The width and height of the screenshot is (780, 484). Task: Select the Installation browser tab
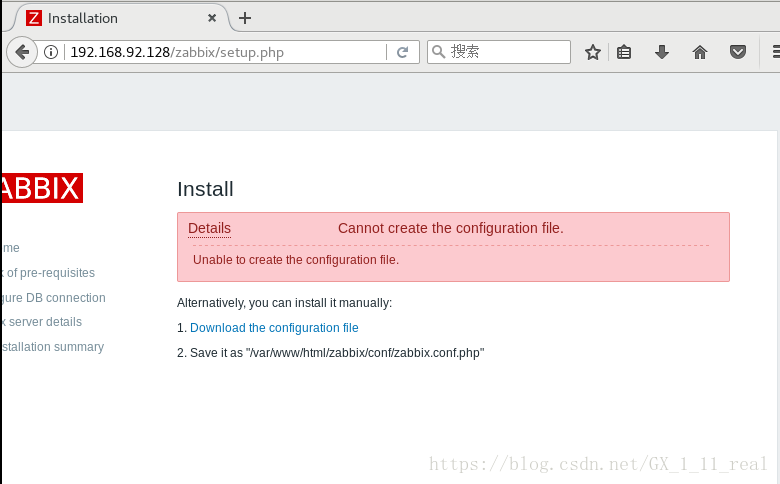point(119,18)
